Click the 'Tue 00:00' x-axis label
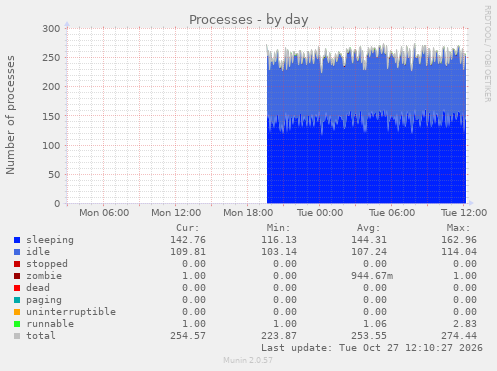This screenshot has height=371, width=497. pyautogui.click(x=320, y=213)
